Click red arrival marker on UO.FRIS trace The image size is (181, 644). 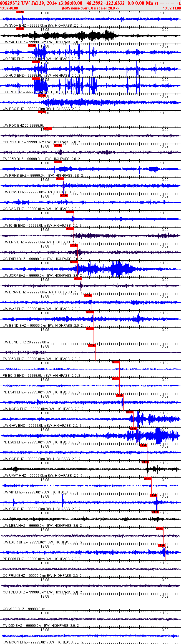tap(32, 45)
